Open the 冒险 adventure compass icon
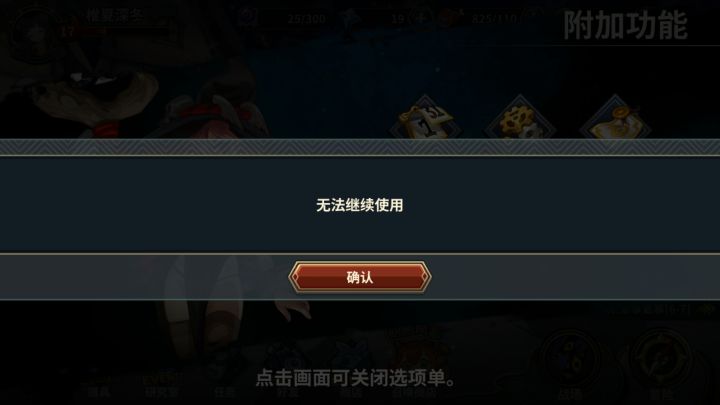Viewport: 720px width, 405px height. point(661,364)
